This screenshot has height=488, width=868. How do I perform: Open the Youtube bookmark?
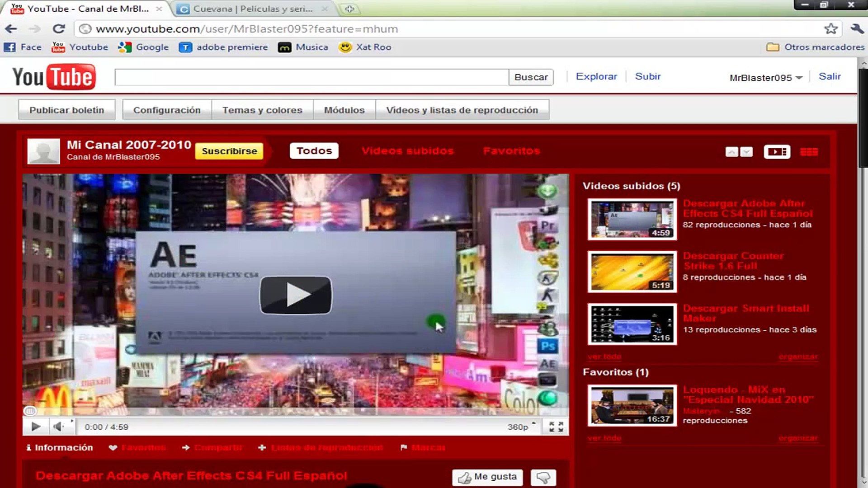click(80, 47)
